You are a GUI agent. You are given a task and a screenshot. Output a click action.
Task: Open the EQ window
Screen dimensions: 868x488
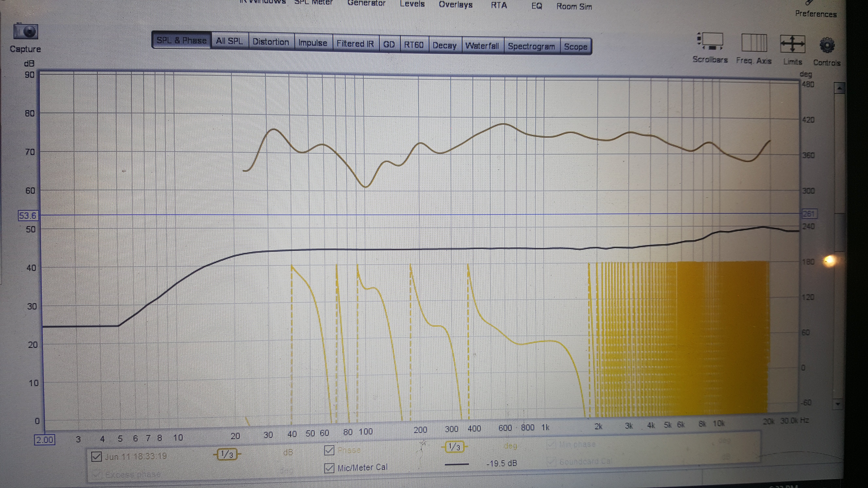536,6
